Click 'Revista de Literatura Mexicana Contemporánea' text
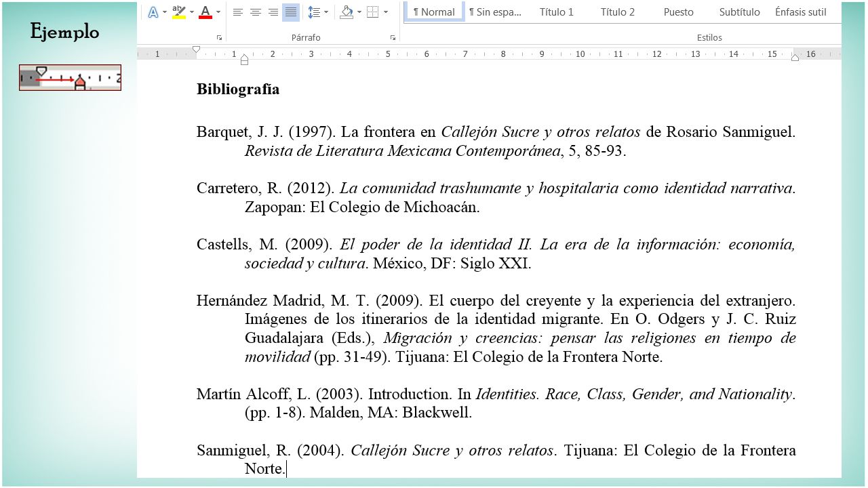Image resolution: width=868 pixels, height=488 pixels. 403,150
